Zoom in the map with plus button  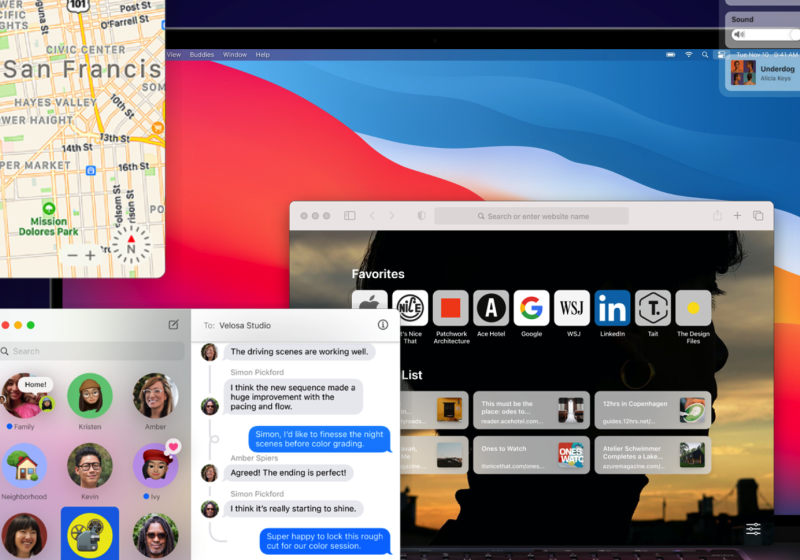pyautogui.click(x=90, y=256)
